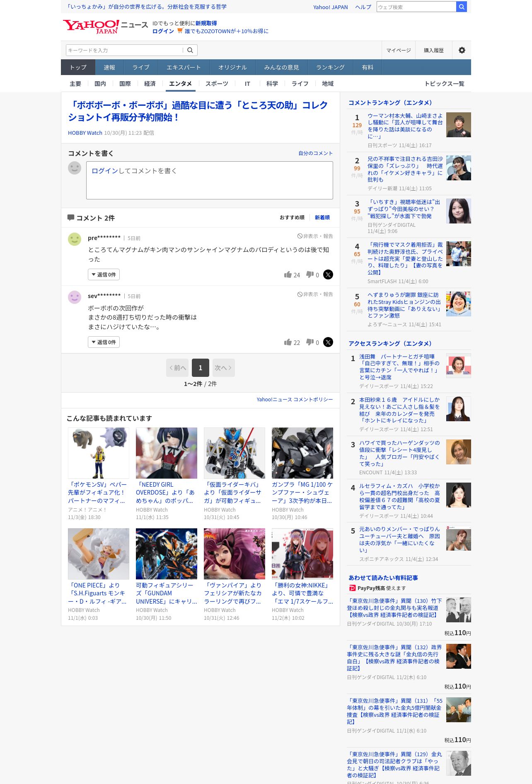Open the ONE PIECE S.H.Figuarts thumbnail

pyautogui.click(x=99, y=554)
